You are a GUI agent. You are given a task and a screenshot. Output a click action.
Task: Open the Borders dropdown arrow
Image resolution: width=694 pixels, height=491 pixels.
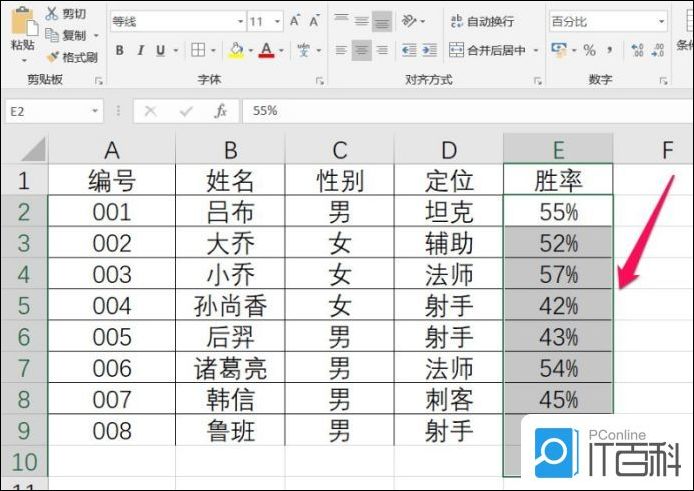[213, 50]
